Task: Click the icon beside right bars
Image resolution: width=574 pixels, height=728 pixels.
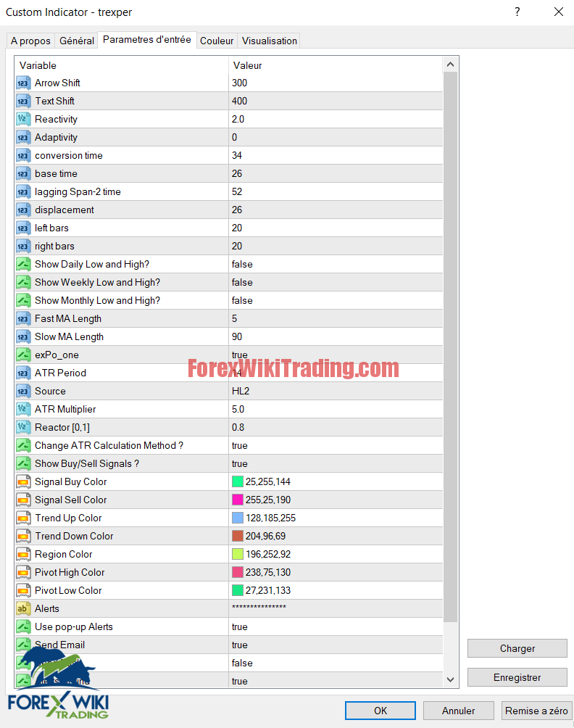Action: pos(23,246)
